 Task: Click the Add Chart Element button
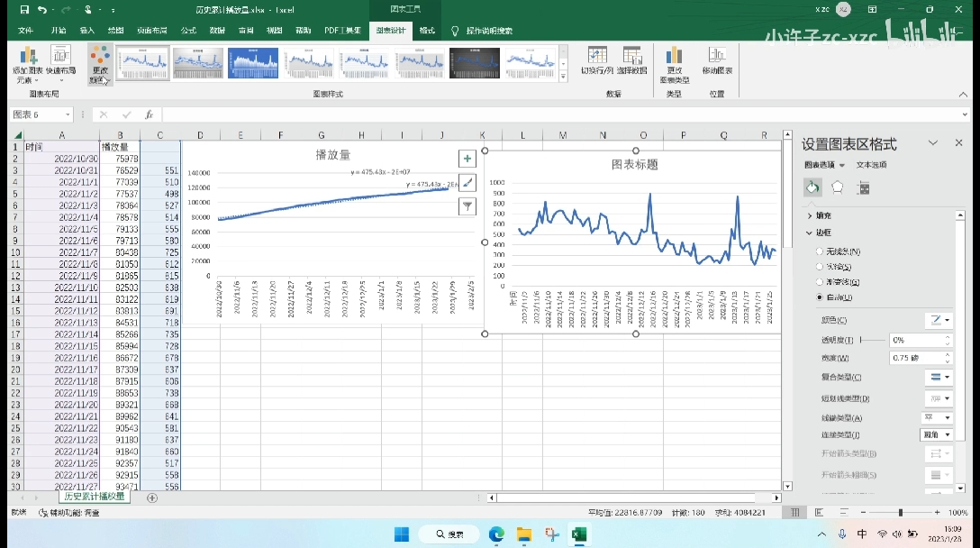click(28, 65)
